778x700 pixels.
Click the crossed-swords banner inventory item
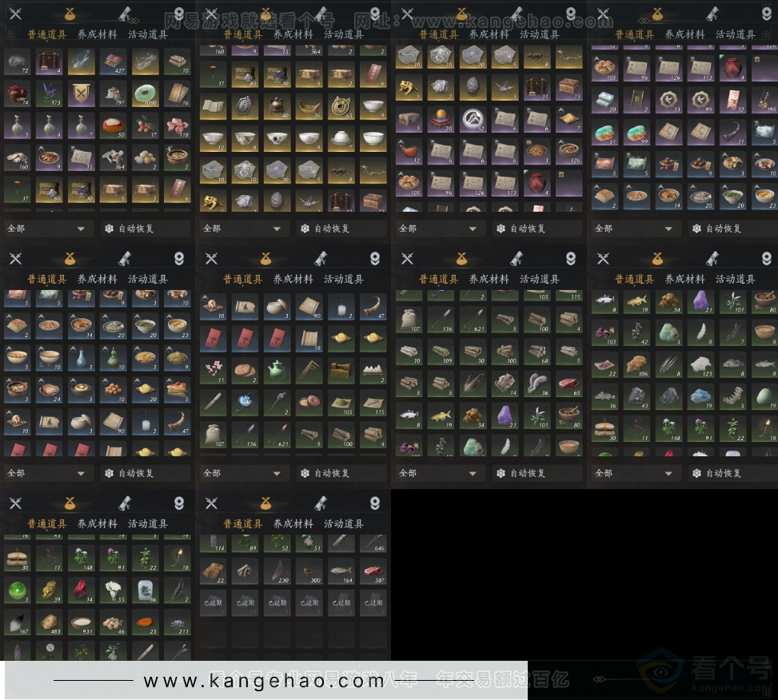coord(81,94)
